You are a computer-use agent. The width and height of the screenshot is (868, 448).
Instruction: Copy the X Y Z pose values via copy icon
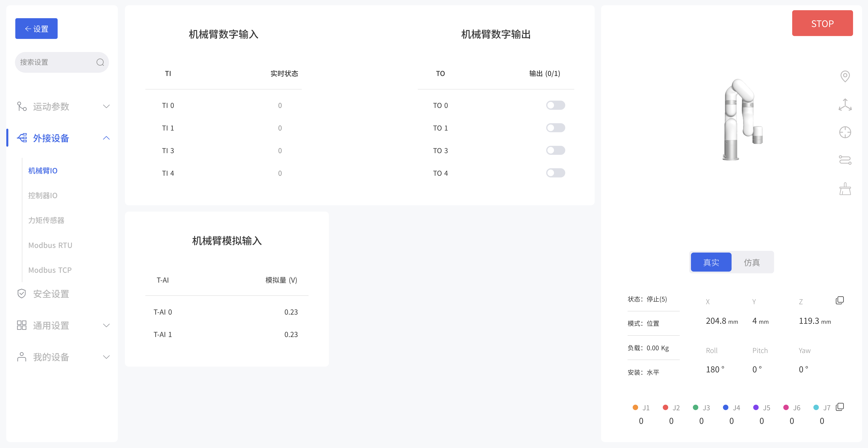(839, 300)
